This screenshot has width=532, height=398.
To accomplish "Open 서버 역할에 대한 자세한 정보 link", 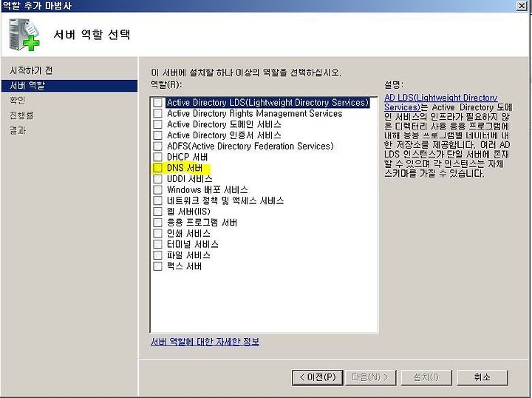I will (205, 342).
